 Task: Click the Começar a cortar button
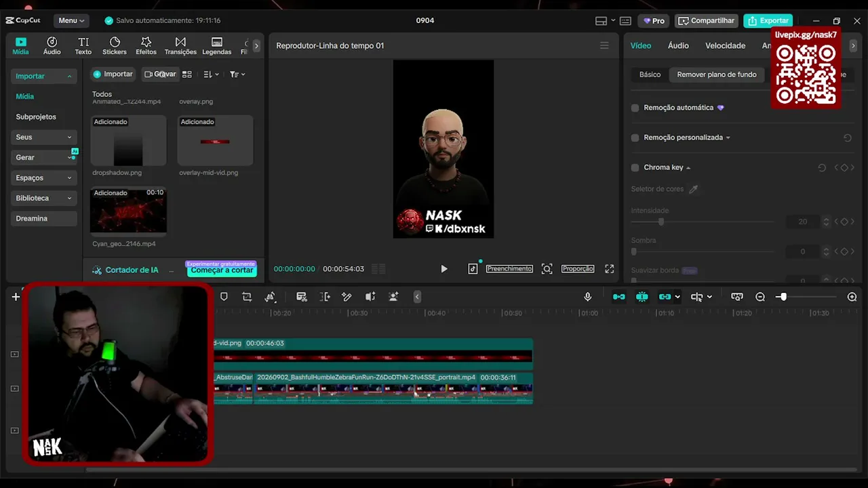(x=222, y=270)
